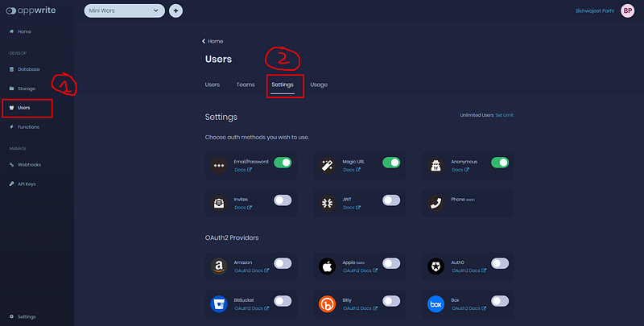Screen dimensions: 644x326
Task: Open API Keys in the sidebar
Action: (23, 184)
